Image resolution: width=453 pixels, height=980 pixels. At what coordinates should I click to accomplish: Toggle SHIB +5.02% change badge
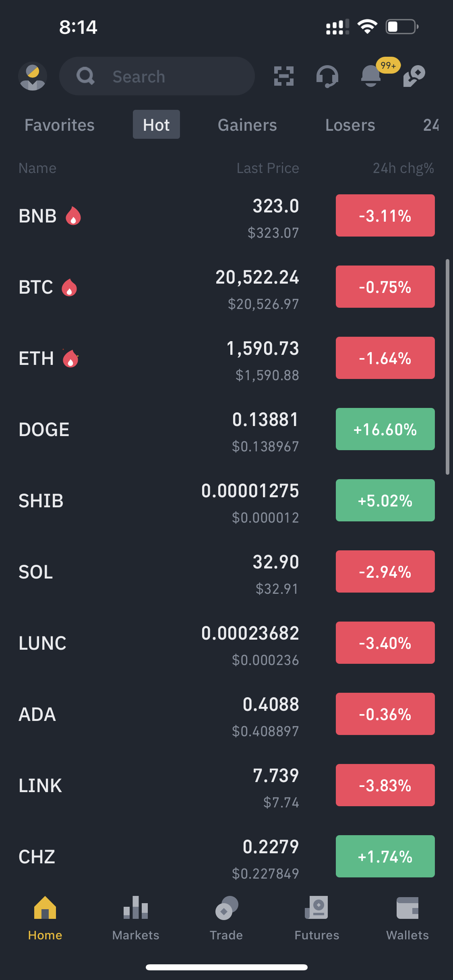point(385,500)
